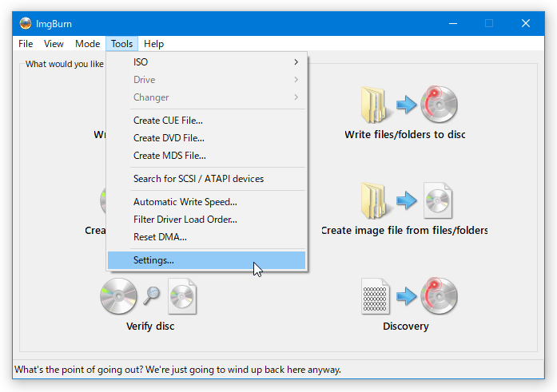Click the magnifying glass in Verify disc
The height and width of the screenshot is (392, 557).
(152, 296)
